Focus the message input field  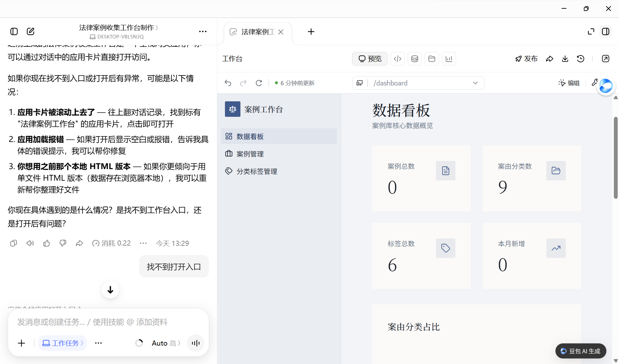pos(108,322)
